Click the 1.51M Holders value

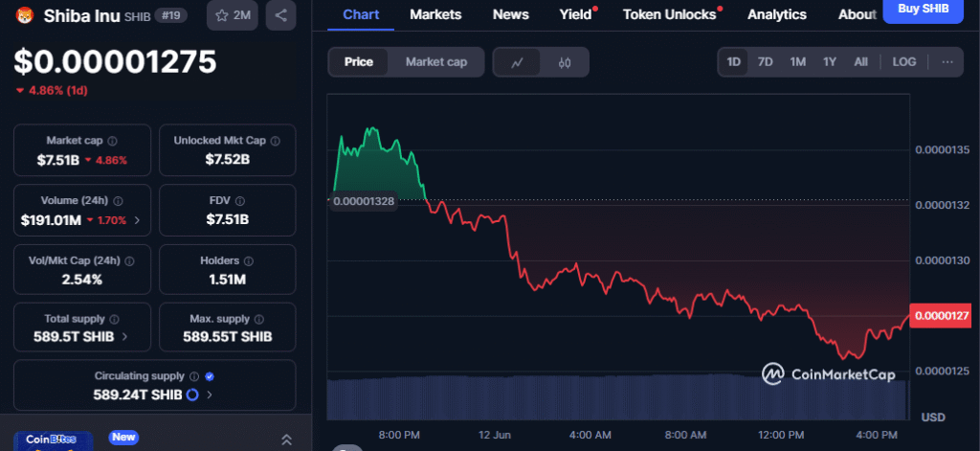[228, 280]
